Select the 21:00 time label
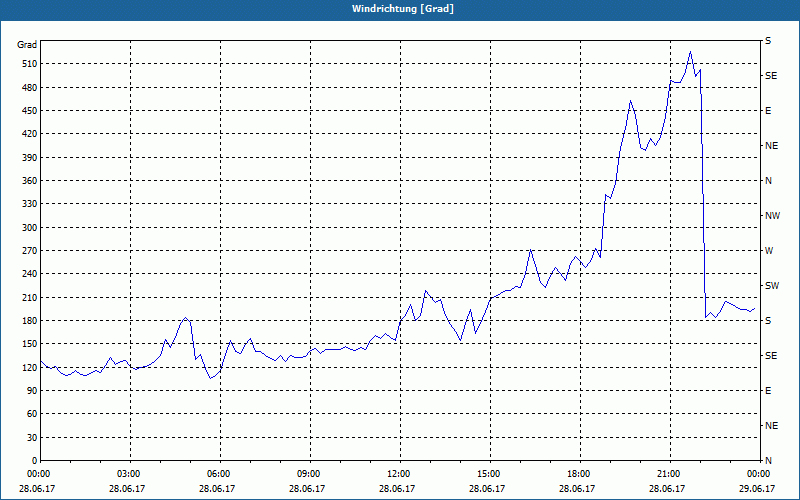The width and height of the screenshot is (800, 500). pos(669,473)
